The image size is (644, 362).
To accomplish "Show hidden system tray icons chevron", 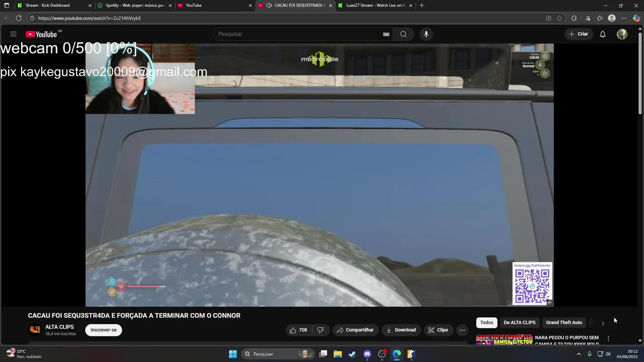I will click(579, 354).
